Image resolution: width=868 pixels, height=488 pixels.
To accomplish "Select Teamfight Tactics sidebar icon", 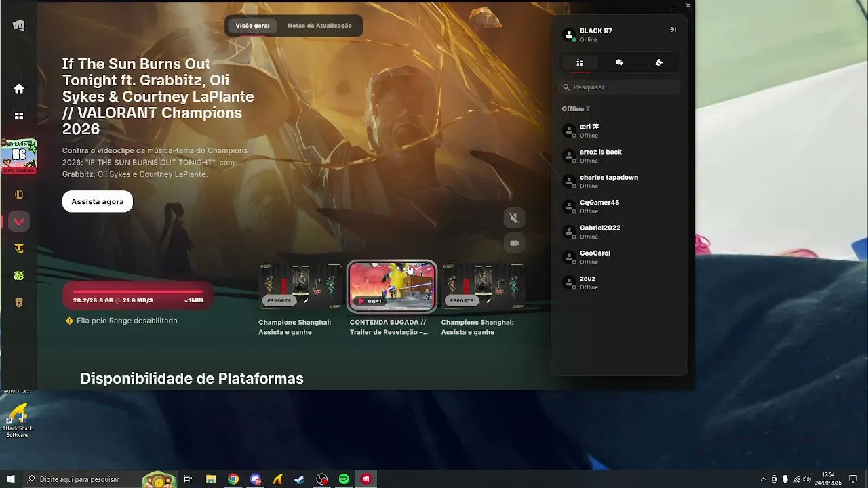I will tap(19, 249).
